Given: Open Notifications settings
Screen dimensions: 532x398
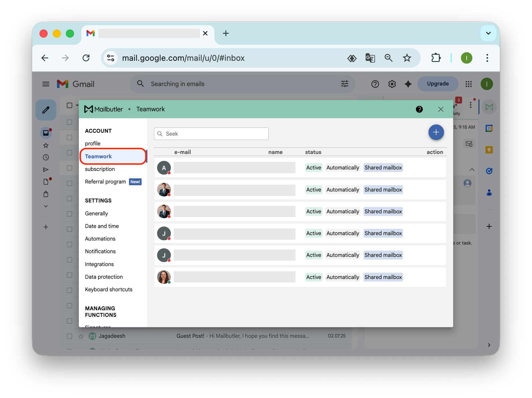Looking at the screenshot, I should [x=100, y=251].
